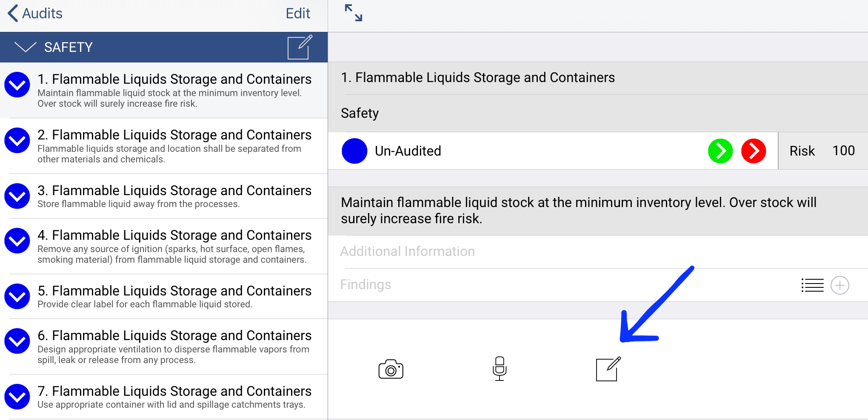Tap the note compose icon below Findings
Screen dimensions: 868x420
click(x=608, y=369)
